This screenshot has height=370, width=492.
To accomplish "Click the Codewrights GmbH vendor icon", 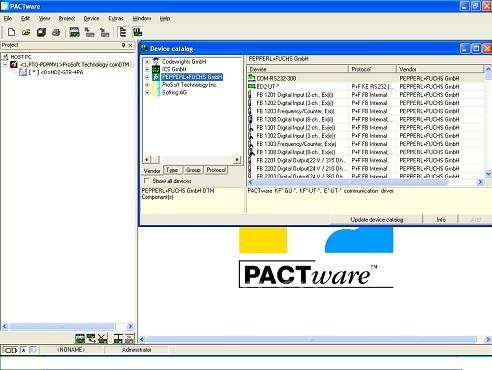I will (156, 61).
